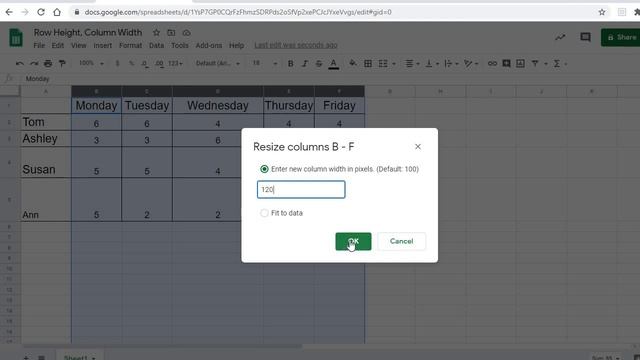
Task: Go to browser home page icon
Action: pos(57,12)
